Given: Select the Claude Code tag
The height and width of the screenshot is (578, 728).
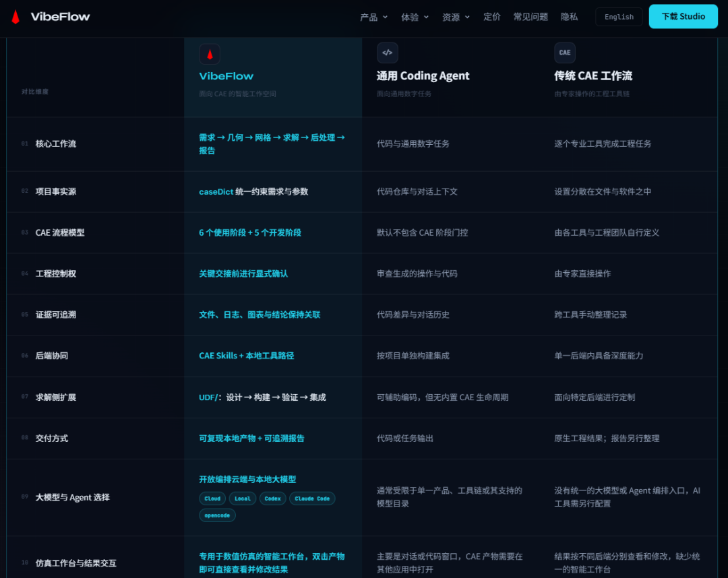Looking at the screenshot, I should (312, 499).
